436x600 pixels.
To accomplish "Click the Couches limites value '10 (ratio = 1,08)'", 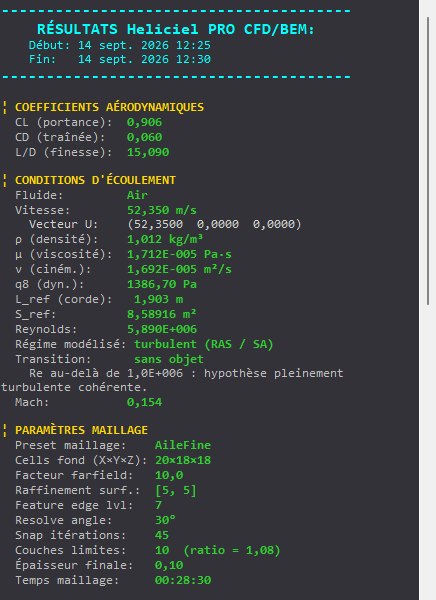I will [218, 550].
